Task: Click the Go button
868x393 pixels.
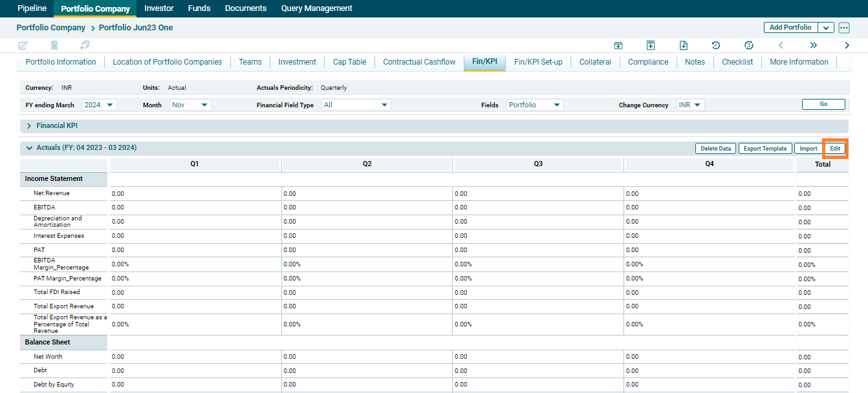Action: (x=823, y=104)
